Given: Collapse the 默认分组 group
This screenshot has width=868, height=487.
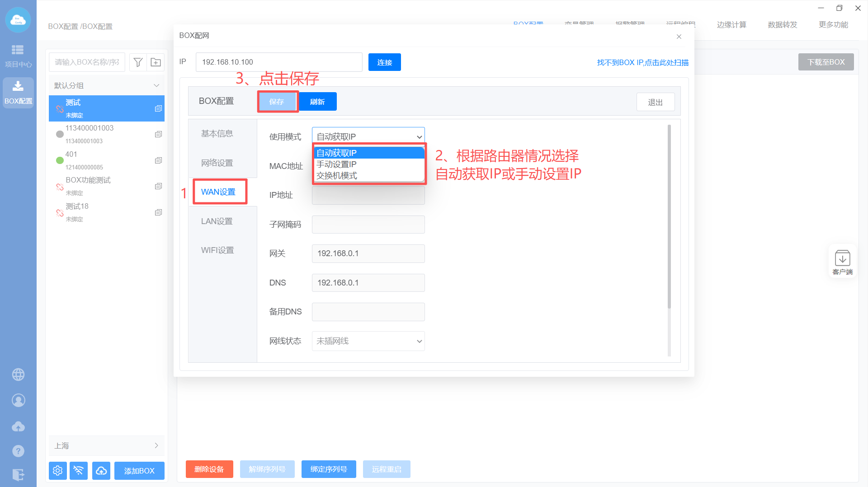Looking at the screenshot, I should [x=156, y=86].
